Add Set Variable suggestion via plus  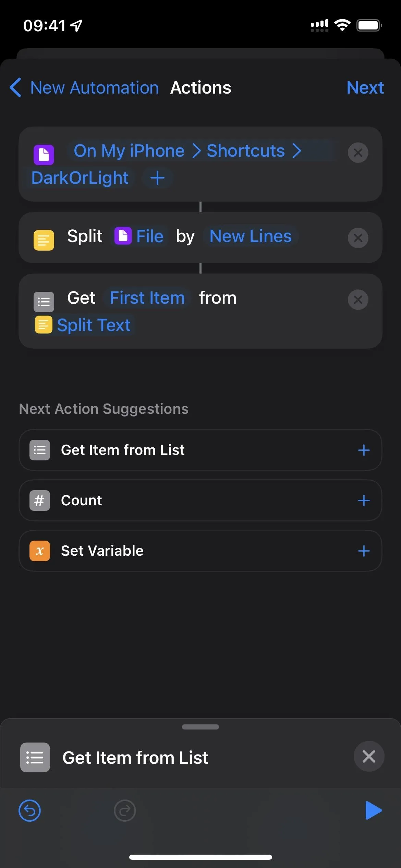[x=364, y=551]
